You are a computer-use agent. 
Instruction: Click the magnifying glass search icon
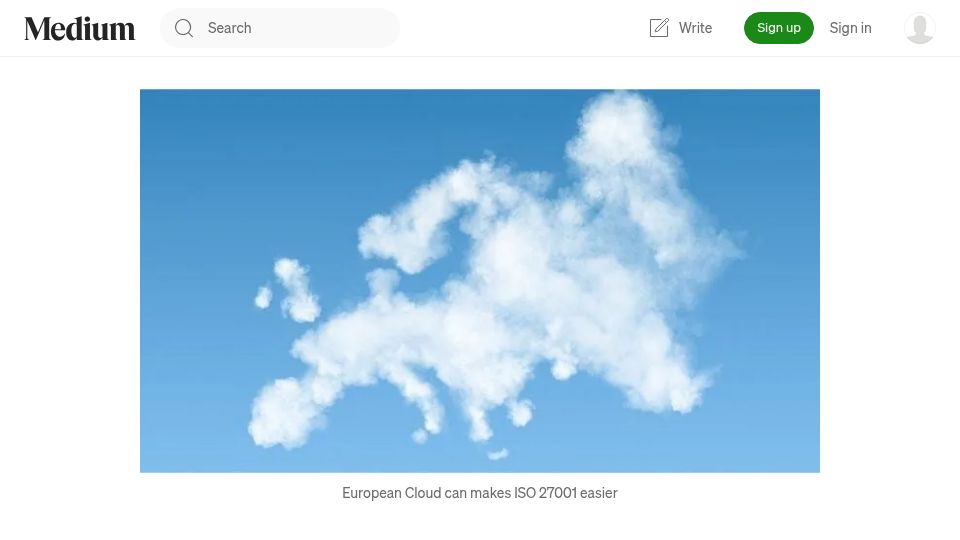(184, 28)
